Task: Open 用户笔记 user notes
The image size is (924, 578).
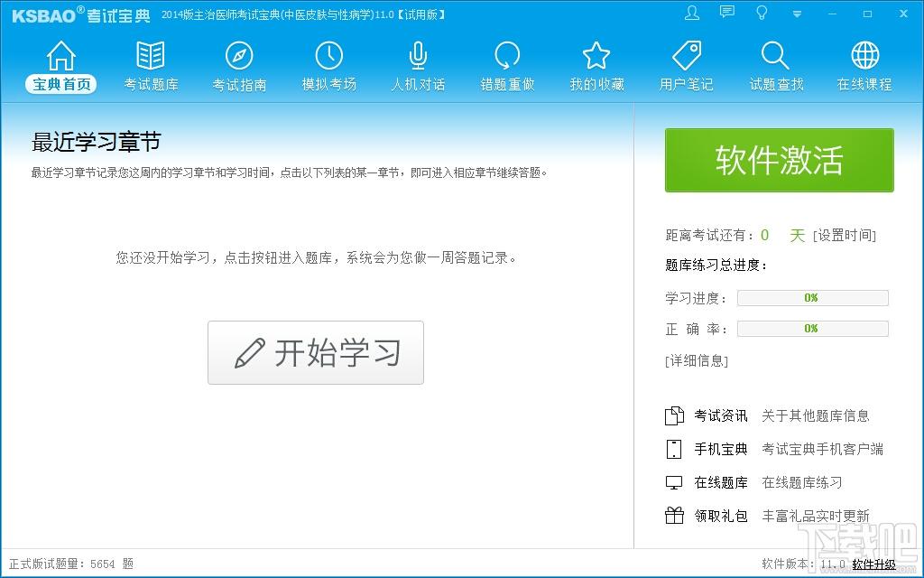Action: (686, 67)
